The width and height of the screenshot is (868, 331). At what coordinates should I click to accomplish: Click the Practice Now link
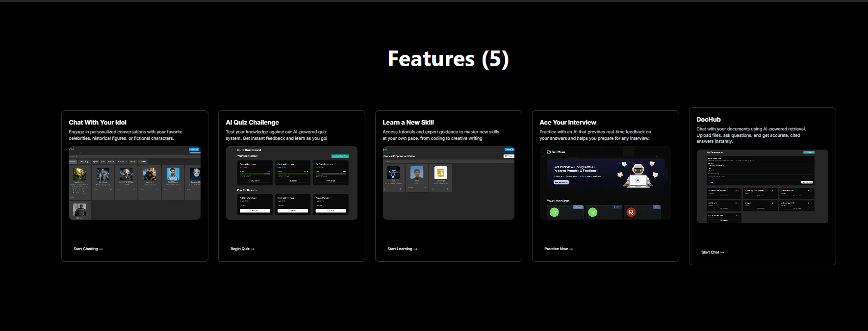[559, 249]
